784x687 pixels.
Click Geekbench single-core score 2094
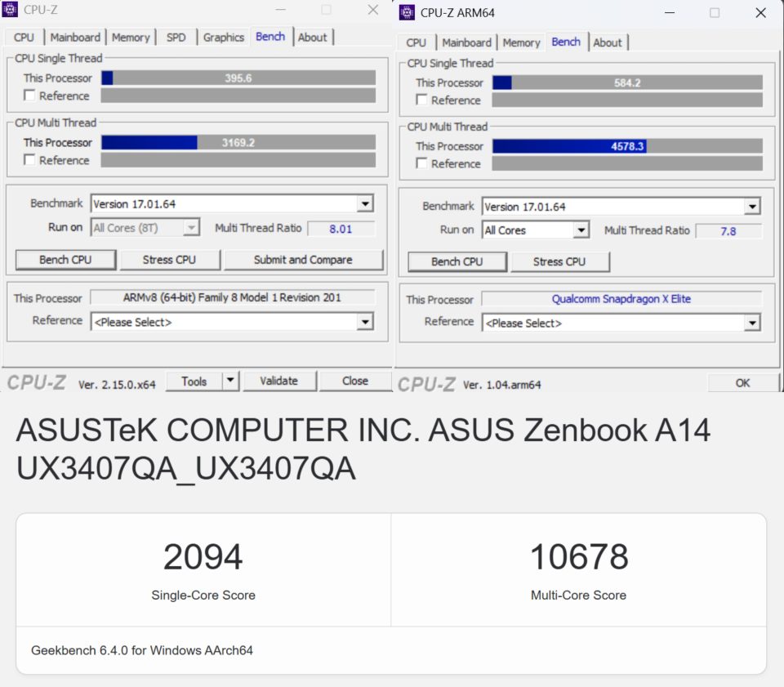pyautogui.click(x=203, y=556)
